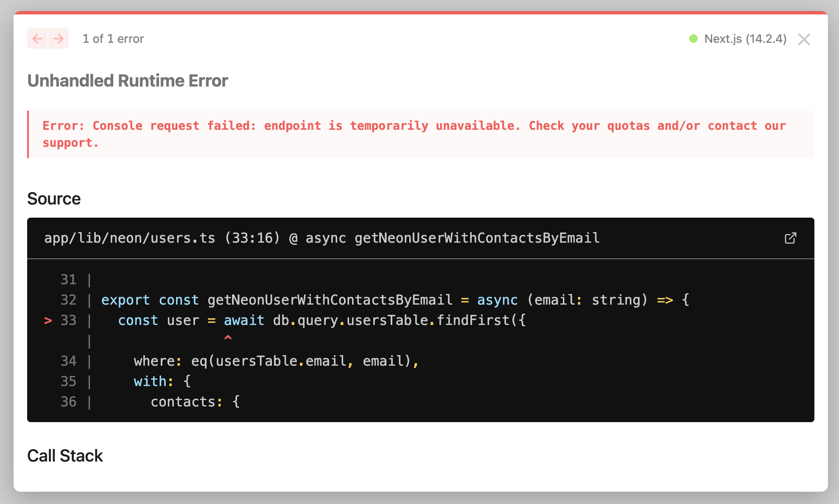Click the Unhandled Runtime Error heading
Viewport: 839px width, 504px height.
[128, 81]
